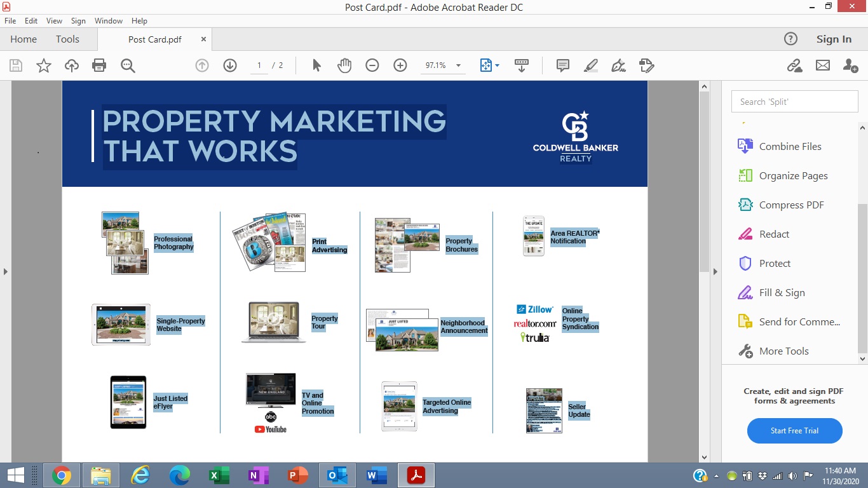Click the Zillow logo in the PDF

click(535, 309)
